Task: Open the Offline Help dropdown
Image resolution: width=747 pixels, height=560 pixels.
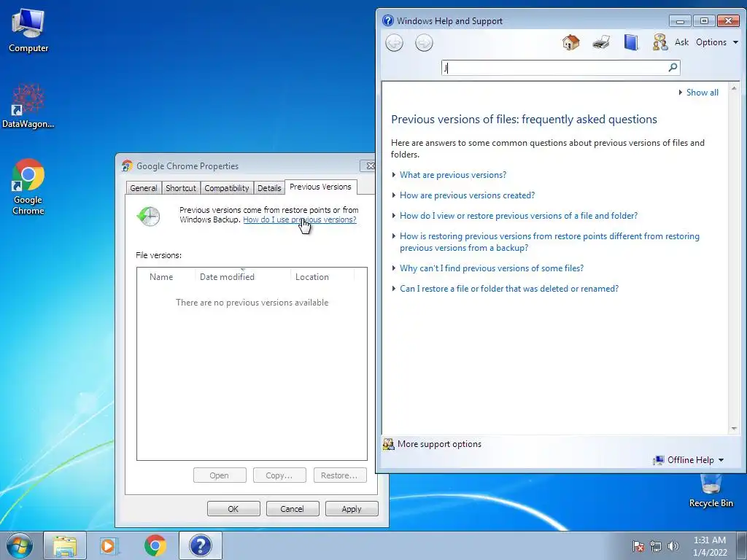Action: 689,460
